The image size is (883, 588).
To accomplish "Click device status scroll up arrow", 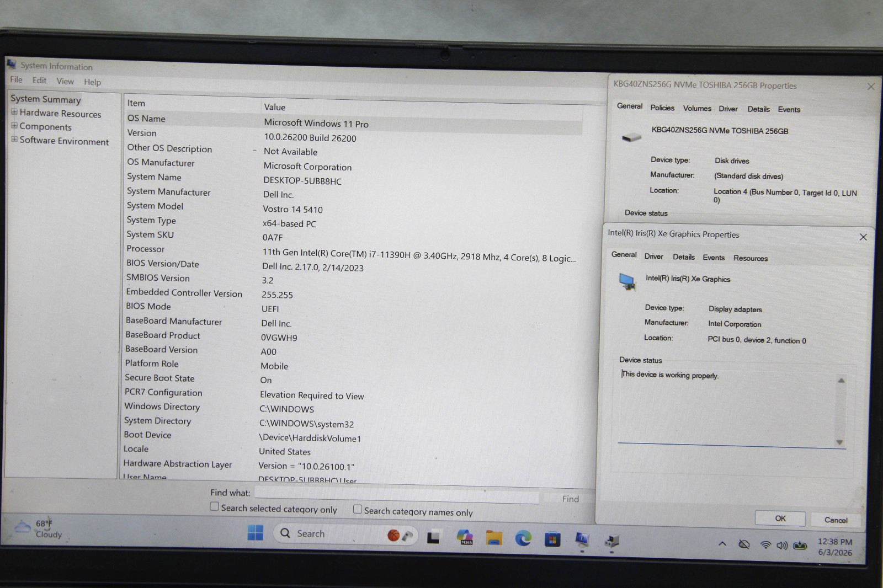I will 841,380.
